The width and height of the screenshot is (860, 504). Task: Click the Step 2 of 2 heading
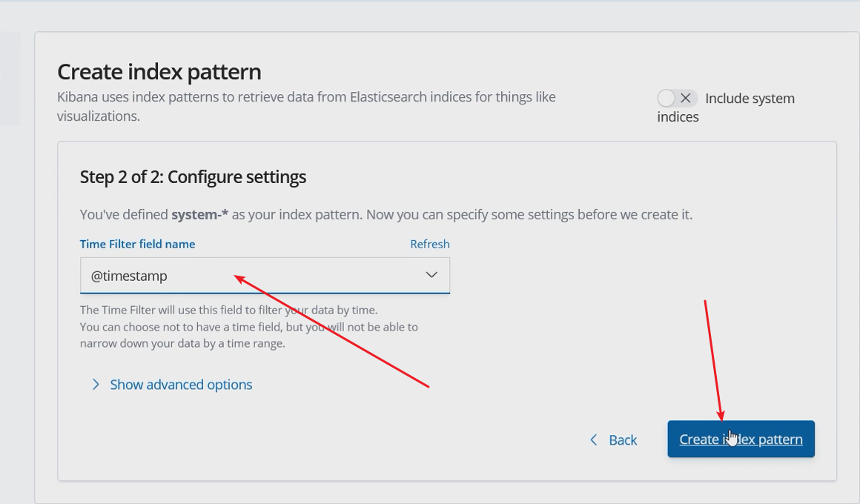tap(193, 177)
